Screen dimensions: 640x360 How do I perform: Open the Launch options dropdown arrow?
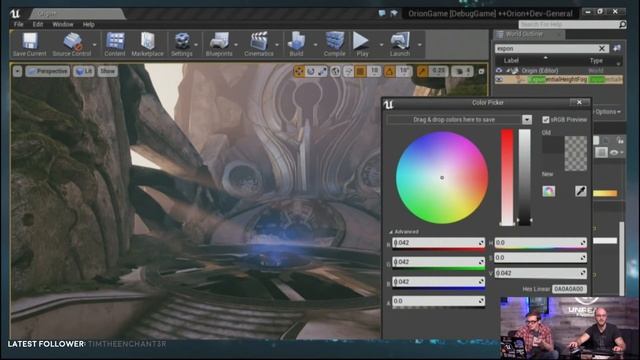coord(419,44)
